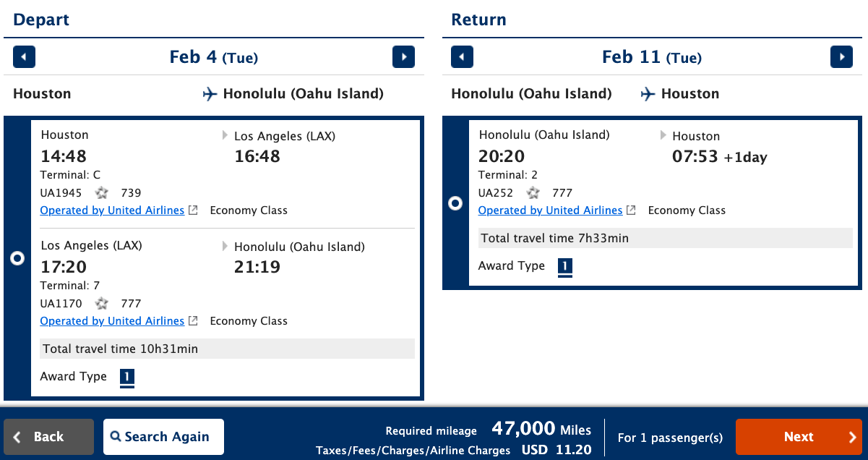Go to next departure date

(x=403, y=57)
